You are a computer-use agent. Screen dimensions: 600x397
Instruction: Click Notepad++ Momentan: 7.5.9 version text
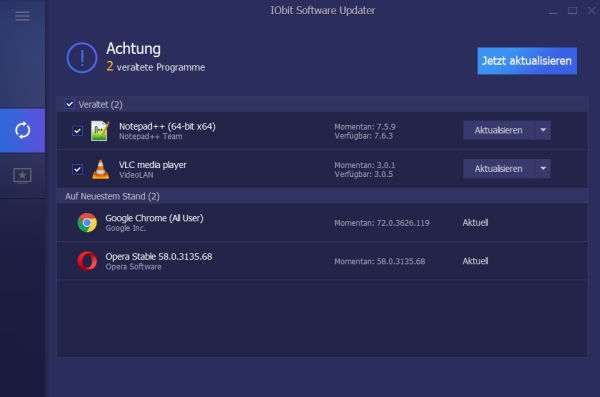coord(365,127)
